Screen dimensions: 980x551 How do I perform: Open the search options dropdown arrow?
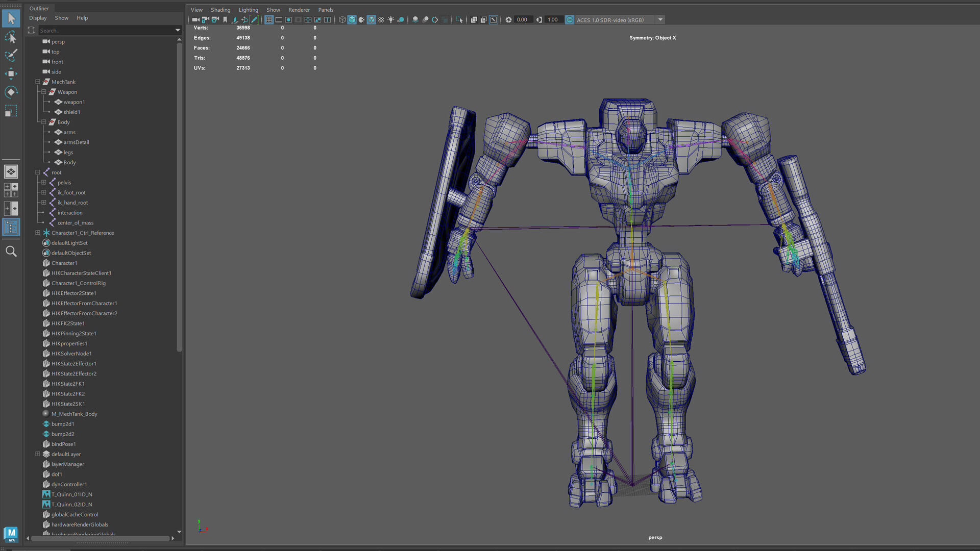[178, 31]
